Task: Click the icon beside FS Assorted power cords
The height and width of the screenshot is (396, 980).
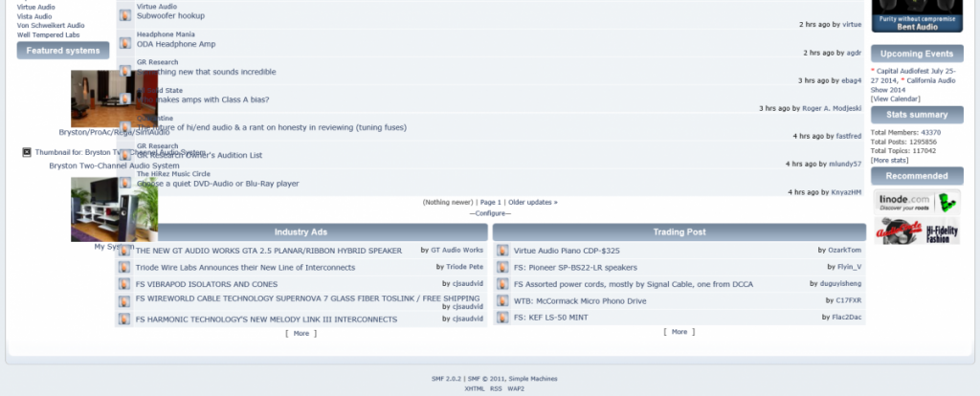Action: [x=502, y=284]
